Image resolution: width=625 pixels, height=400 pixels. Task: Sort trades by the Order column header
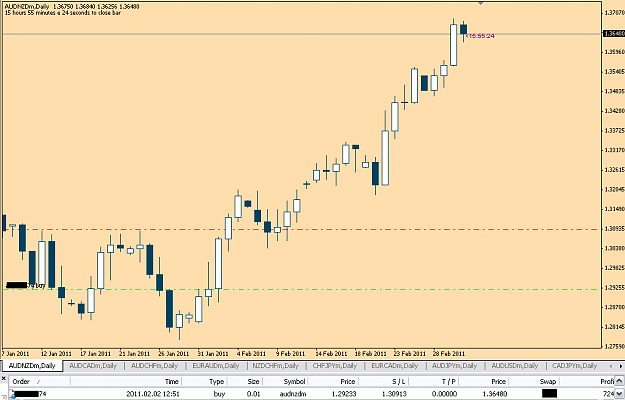(x=39, y=381)
